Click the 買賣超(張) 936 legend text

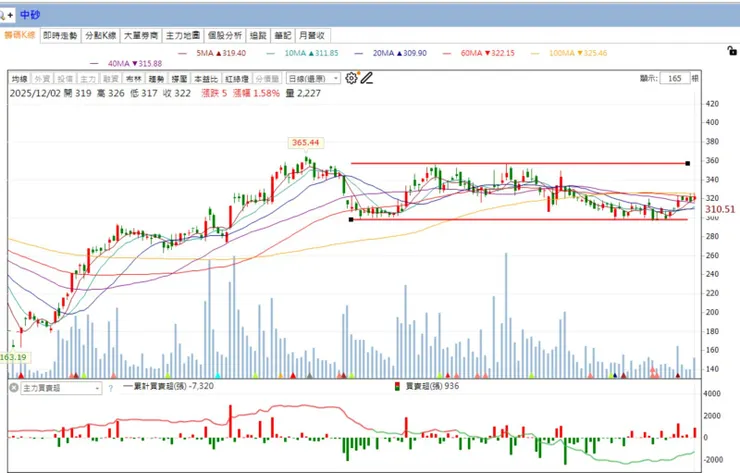tap(432, 386)
